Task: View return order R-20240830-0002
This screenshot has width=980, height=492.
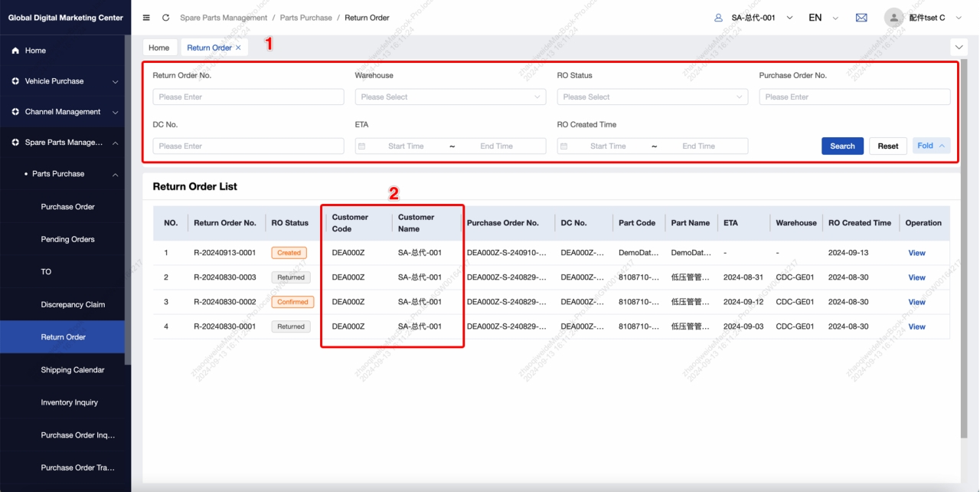Action: (916, 302)
